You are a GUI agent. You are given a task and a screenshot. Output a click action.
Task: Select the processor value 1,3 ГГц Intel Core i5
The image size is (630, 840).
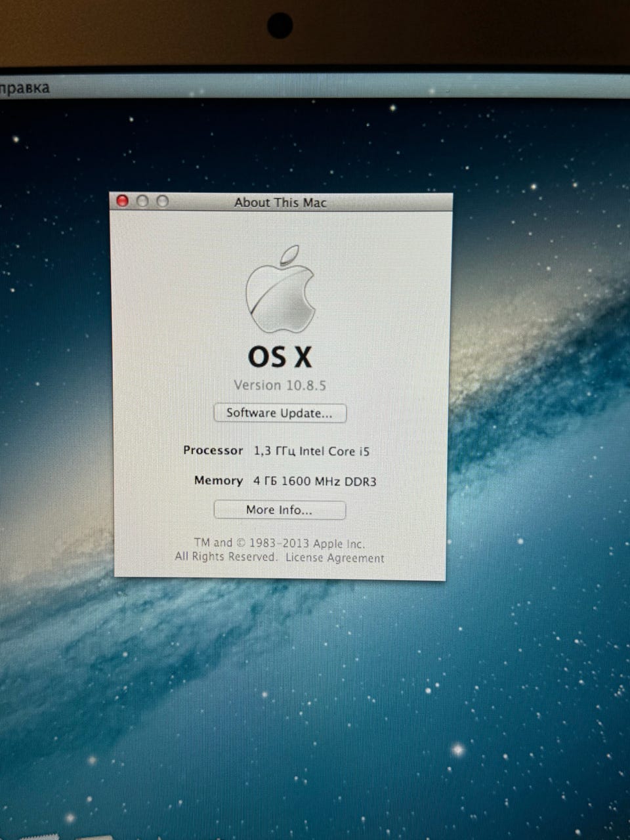tap(312, 451)
